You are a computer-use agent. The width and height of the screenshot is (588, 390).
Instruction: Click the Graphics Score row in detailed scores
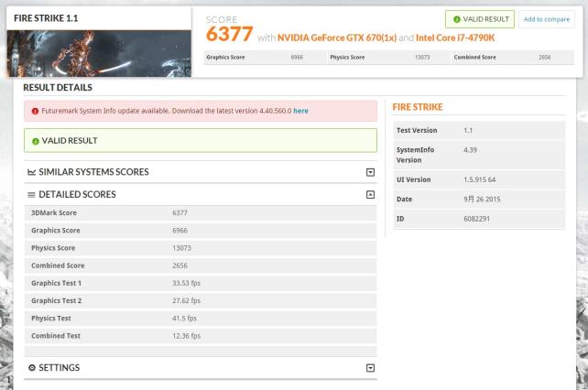tap(201, 231)
